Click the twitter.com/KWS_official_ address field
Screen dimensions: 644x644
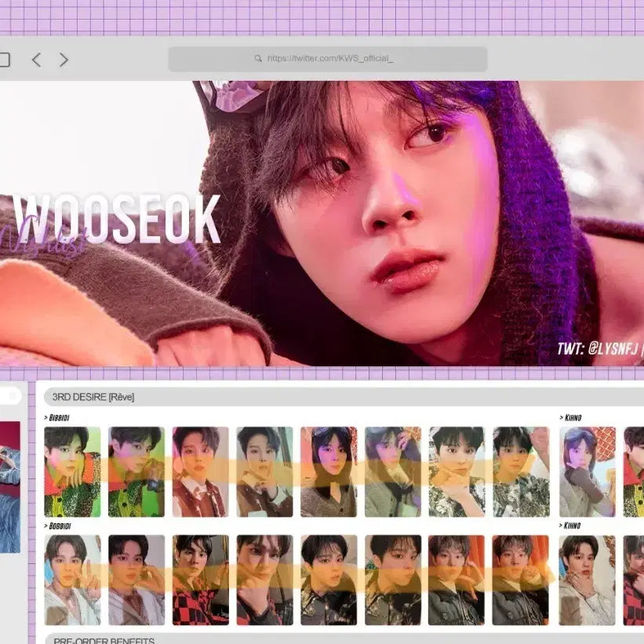pos(328,59)
